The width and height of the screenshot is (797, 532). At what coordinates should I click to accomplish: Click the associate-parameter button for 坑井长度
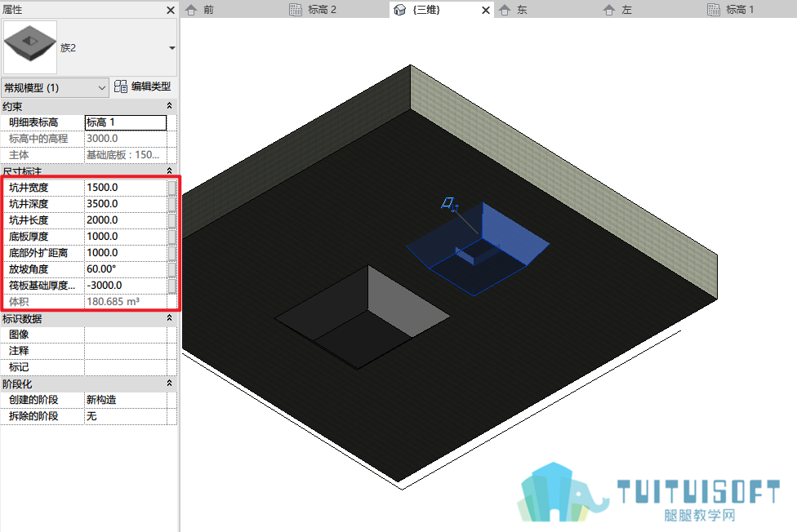click(172, 220)
